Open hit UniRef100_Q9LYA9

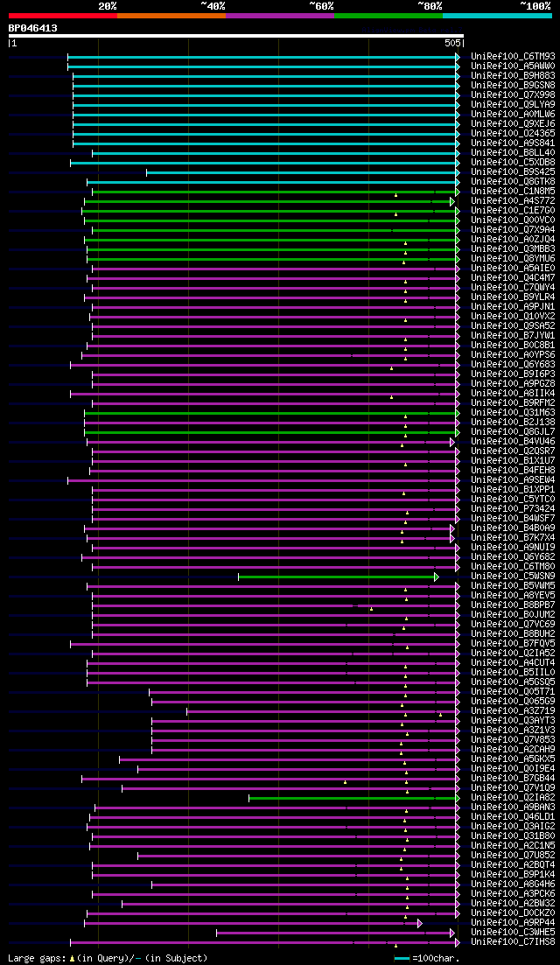pyautogui.click(x=514, y=105)
